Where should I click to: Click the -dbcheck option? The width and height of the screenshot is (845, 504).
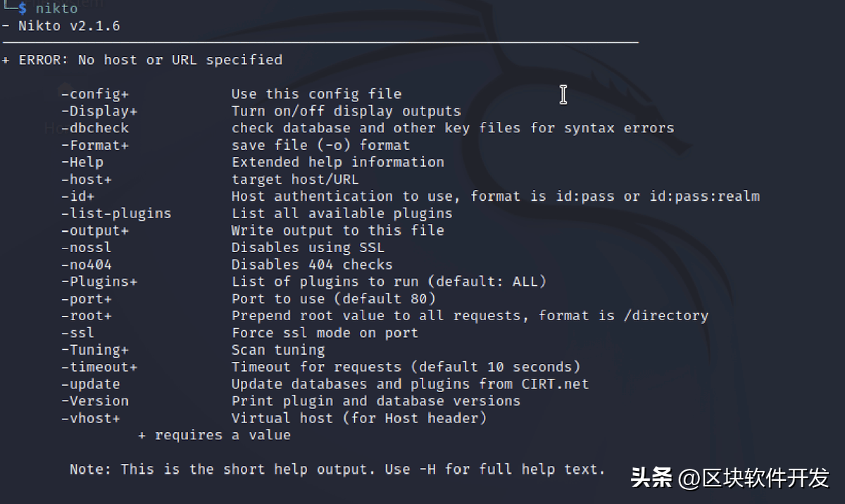tap(95, 128)
